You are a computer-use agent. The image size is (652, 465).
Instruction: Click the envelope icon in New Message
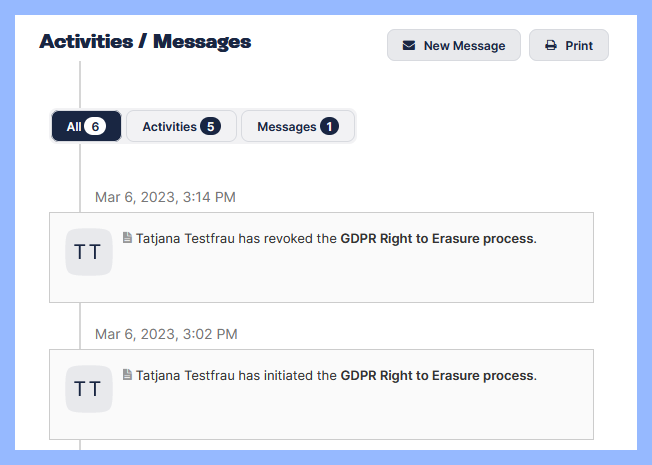(408, 46)
